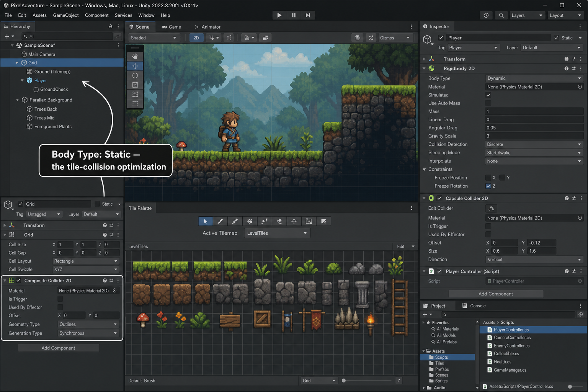
Task: Select the Move tool in Scene toolbar
Action: 135,66
